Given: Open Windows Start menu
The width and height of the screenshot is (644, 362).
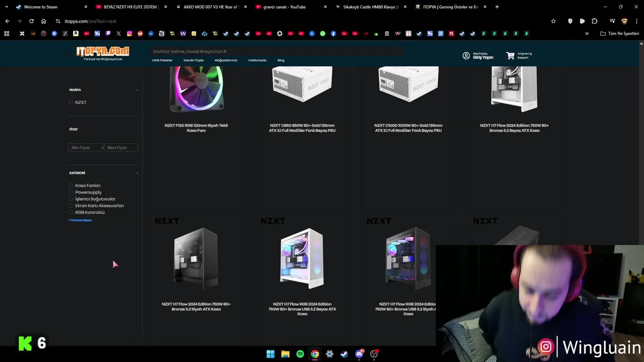Looking at the screenshot, I should click(270, 354).
